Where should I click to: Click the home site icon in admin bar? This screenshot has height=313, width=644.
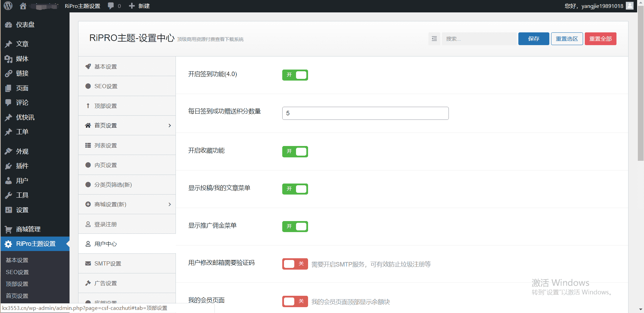click(x=23, y=6)
